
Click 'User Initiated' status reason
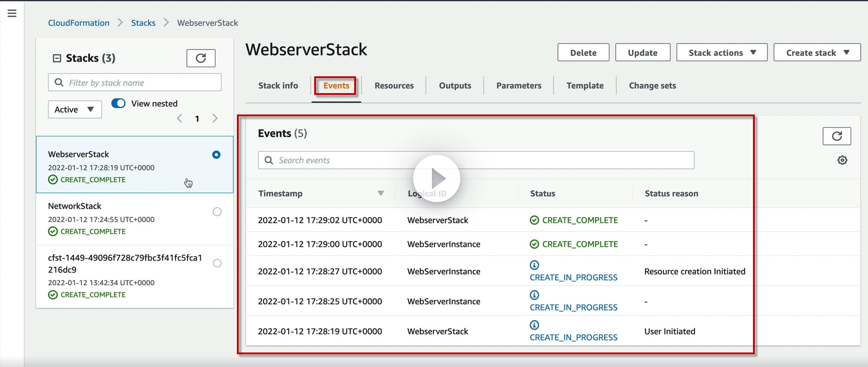(670, 332)
